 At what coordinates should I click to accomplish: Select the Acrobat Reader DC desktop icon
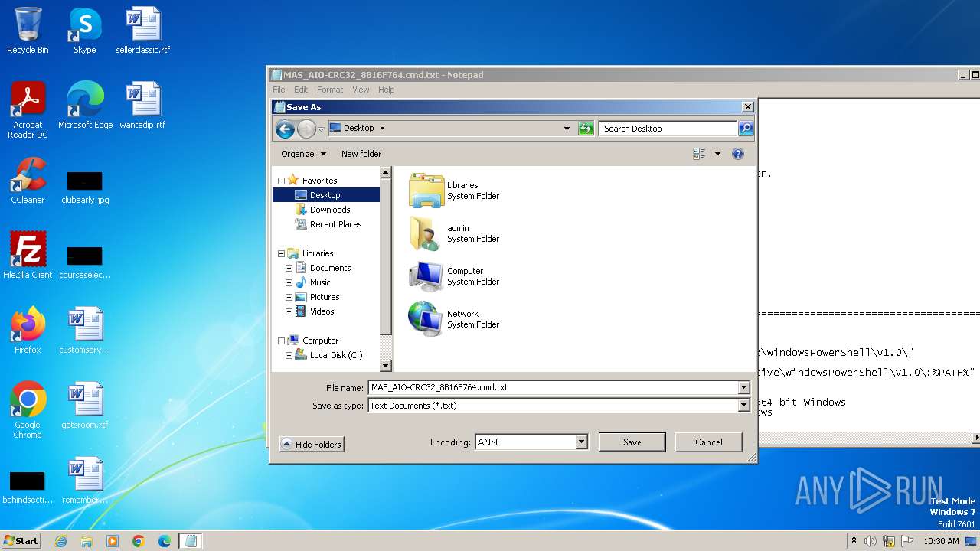(28, 110)
